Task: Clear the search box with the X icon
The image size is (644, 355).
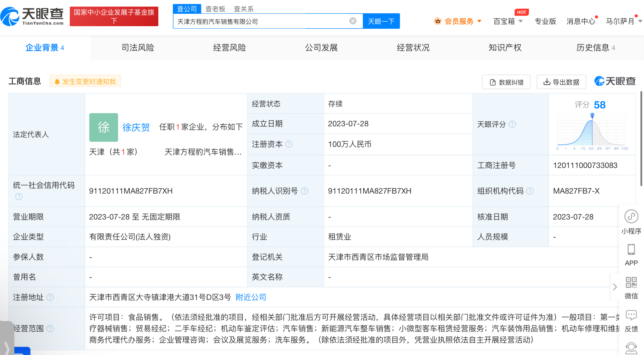Action: click(353, 21)
